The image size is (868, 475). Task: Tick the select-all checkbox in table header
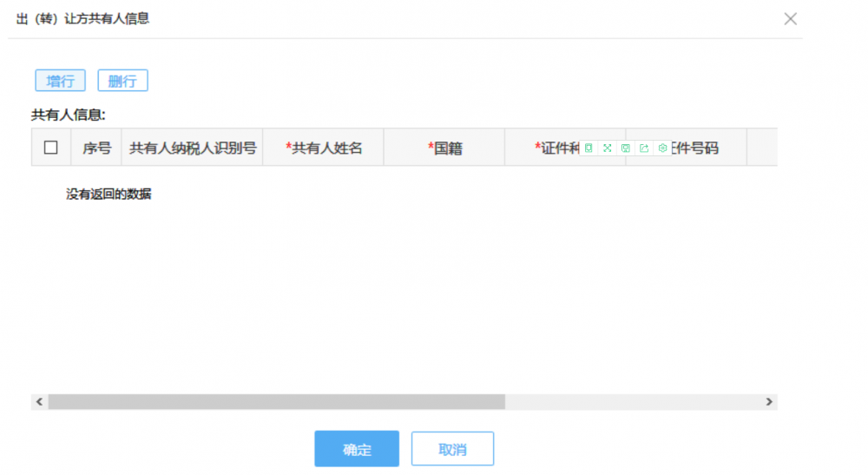click(50, 148)
